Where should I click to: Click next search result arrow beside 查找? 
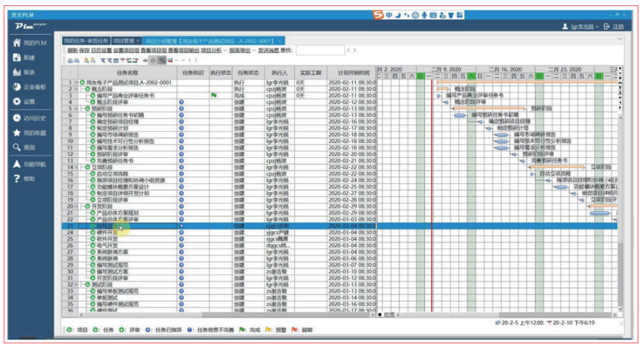coord(355,51)
